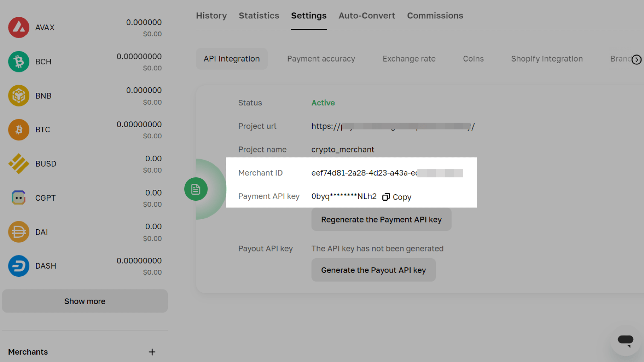Click the BNB coin icon
This screenshot has width=644, height=362.
point(19,96)
